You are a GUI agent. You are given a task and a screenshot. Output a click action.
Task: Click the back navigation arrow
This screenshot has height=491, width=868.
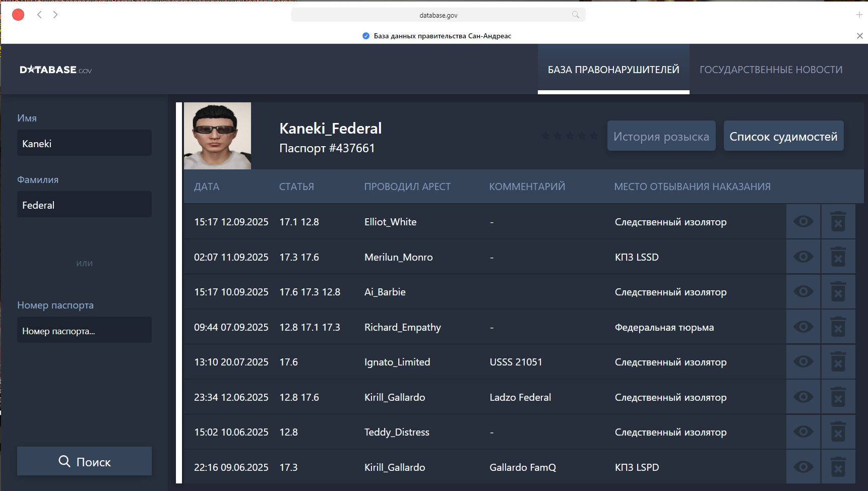(39, 15)
